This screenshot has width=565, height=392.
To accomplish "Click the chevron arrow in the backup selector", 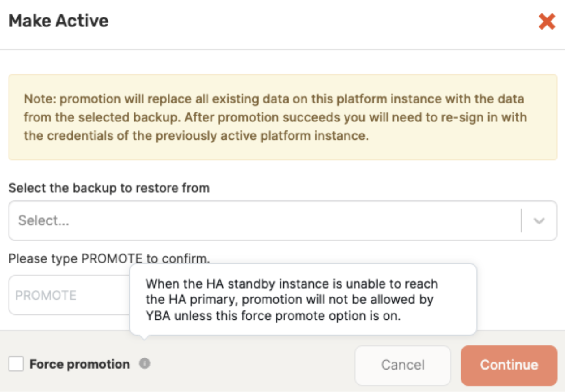I will (x=539, y=220).
